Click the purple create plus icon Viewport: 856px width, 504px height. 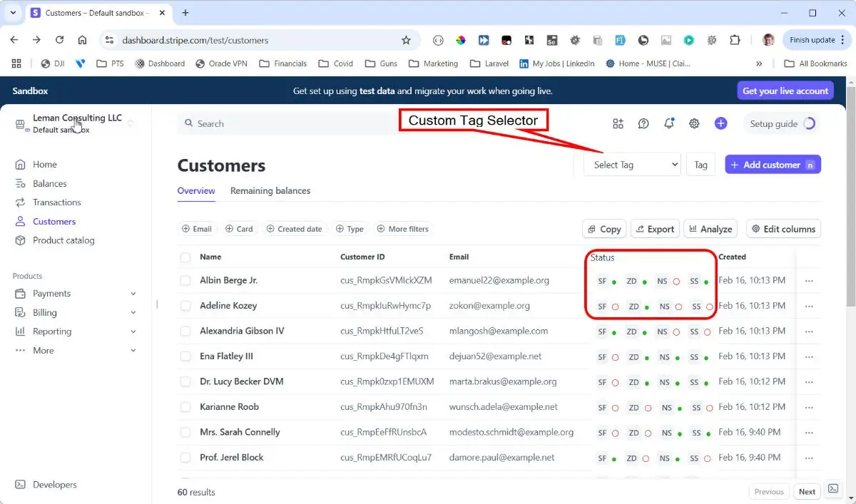(x=720, y=123)
